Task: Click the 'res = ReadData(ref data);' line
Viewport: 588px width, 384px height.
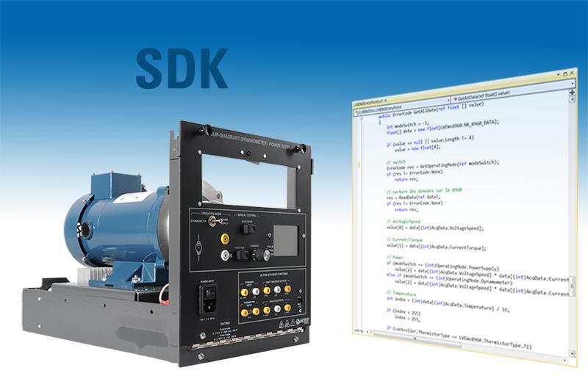Action: click(413, 197)
